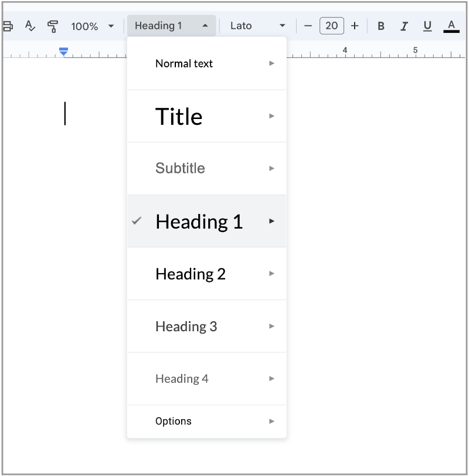This screenshot has height=476, width=469.
Task: Click the Print icon
Action: point(8,26)
